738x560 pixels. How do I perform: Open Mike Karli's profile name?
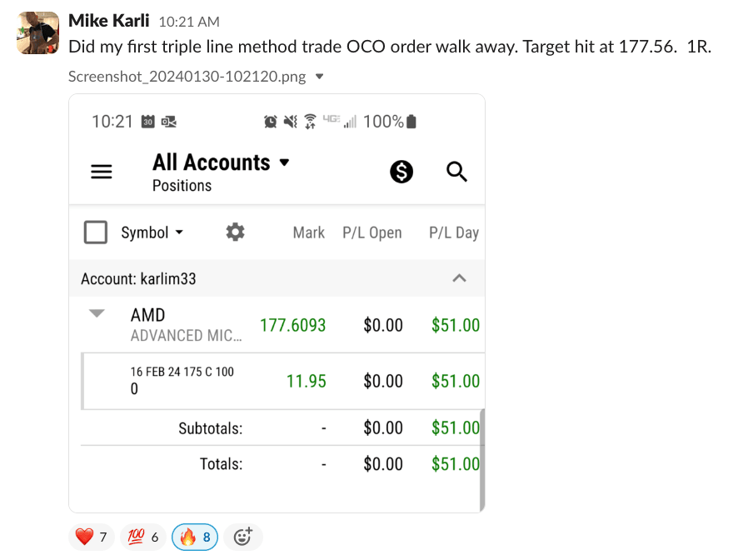tap(108, 20)
